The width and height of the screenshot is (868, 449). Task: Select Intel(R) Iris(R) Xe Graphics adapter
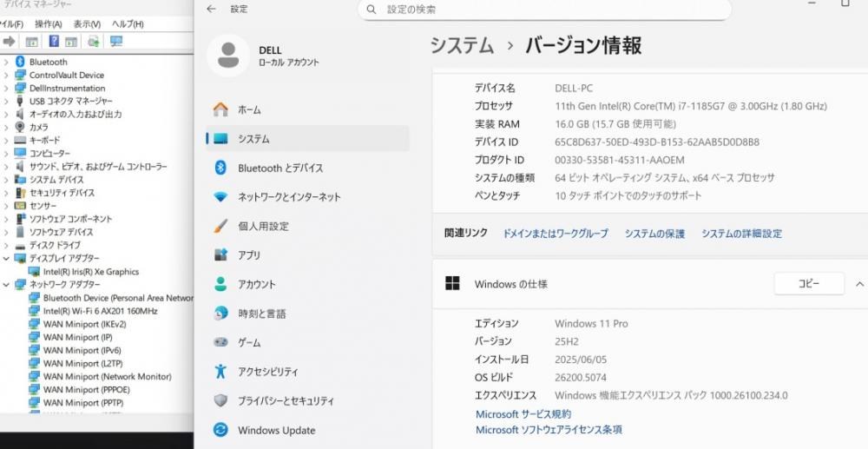(91, 271)
